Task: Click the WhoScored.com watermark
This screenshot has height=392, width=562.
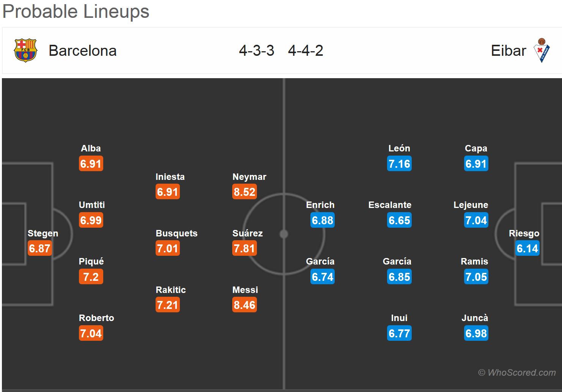Action: click(x=517, y=373)
